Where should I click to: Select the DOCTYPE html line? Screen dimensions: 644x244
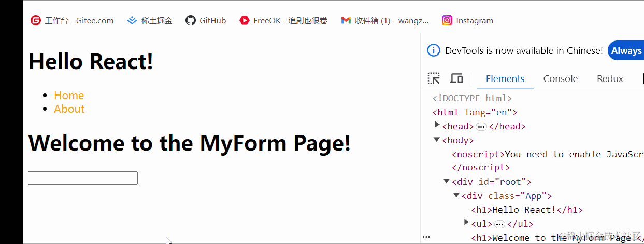point(472,98)
